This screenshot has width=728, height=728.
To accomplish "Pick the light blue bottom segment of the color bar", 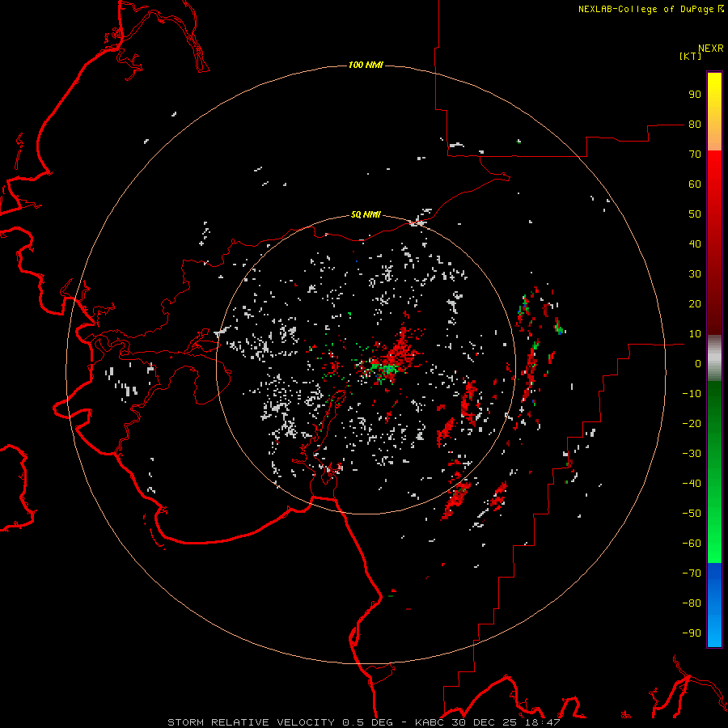I will pyautogui.click(x=714, y=632).
